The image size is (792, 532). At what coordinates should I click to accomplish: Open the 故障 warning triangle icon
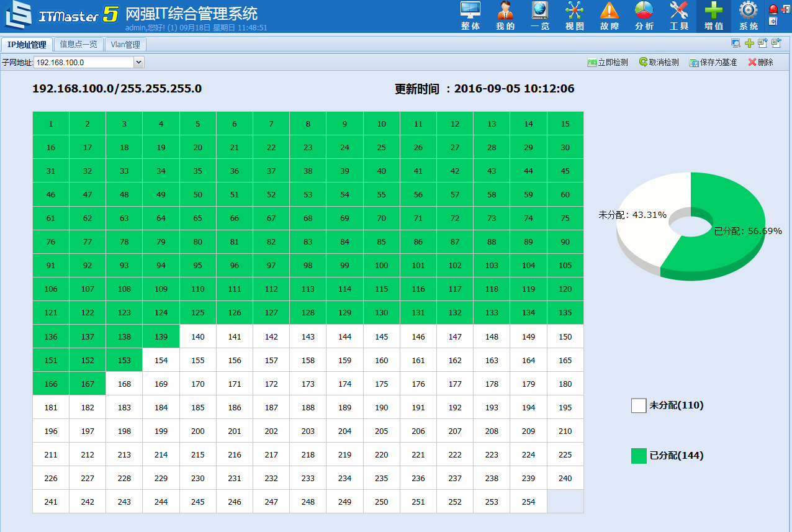click(x=610, y=11)
